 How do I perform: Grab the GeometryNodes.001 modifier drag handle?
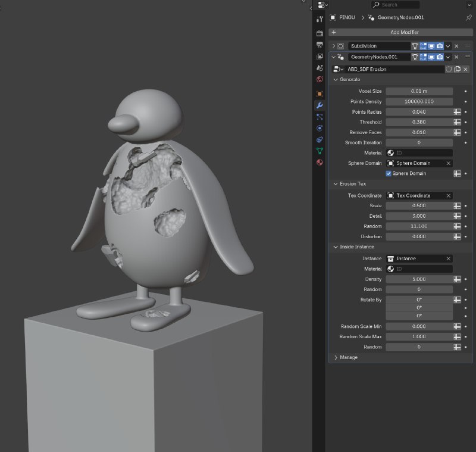(468, 57)
